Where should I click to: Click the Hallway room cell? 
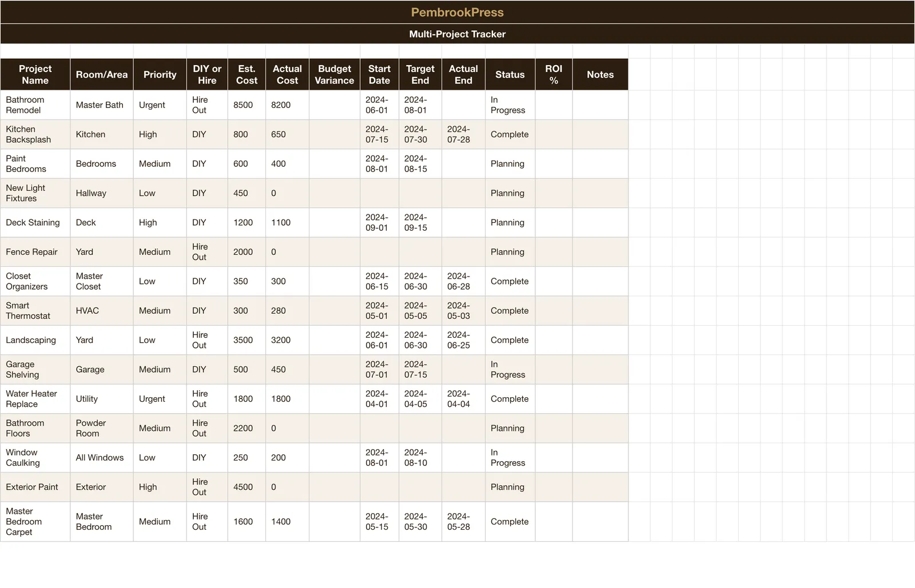tap(102, 193)
